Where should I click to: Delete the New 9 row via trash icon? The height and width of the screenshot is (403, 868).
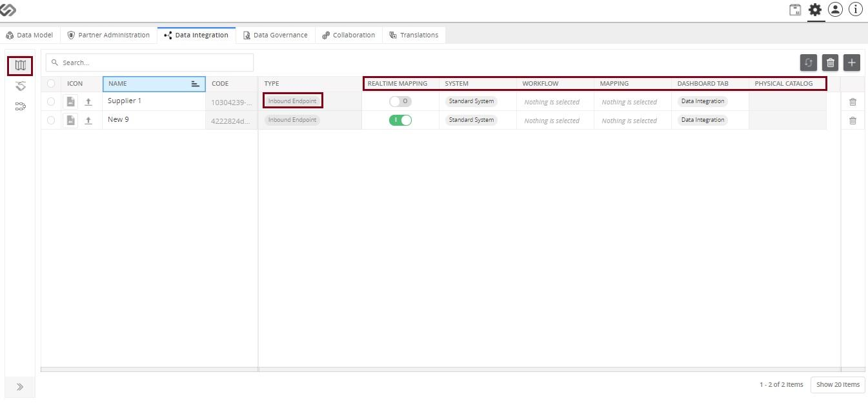pyautogui.click(x=853, y=121)
